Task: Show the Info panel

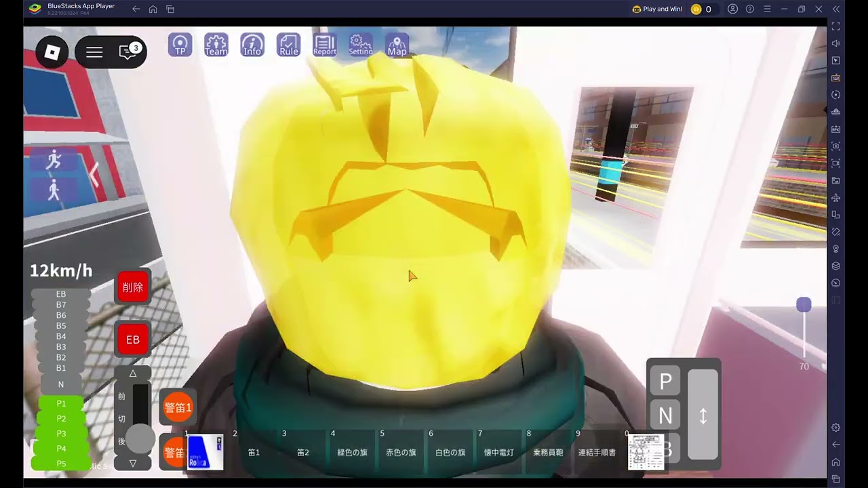Action: [252, 45]
